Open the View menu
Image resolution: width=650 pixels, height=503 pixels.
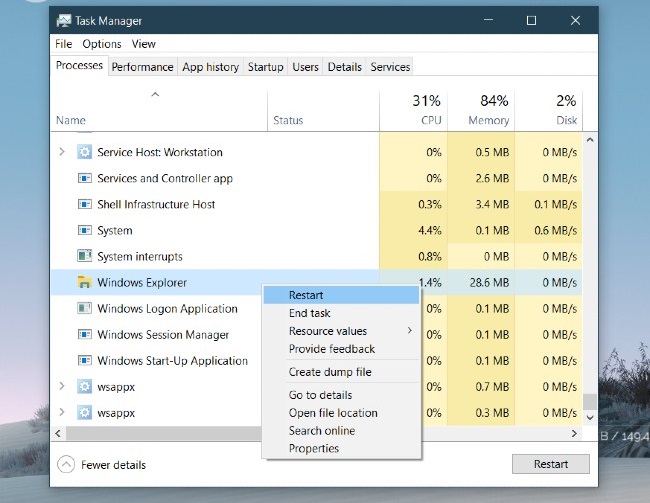143,44
